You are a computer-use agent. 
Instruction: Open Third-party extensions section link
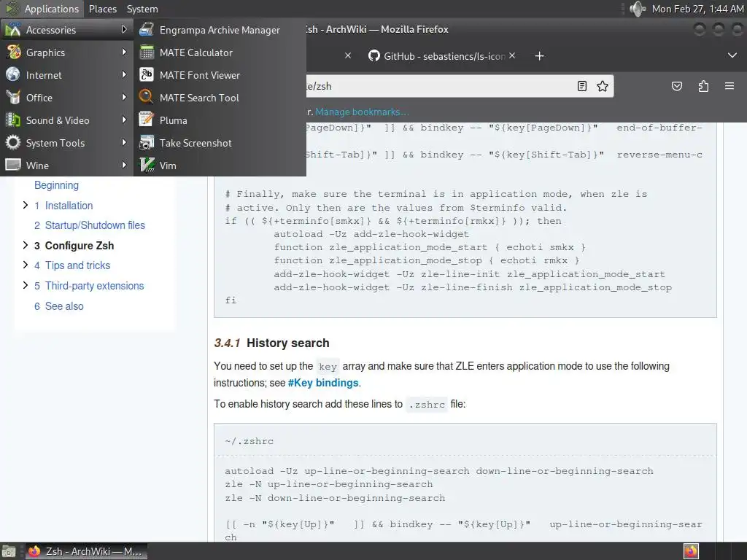click(94, 286)
